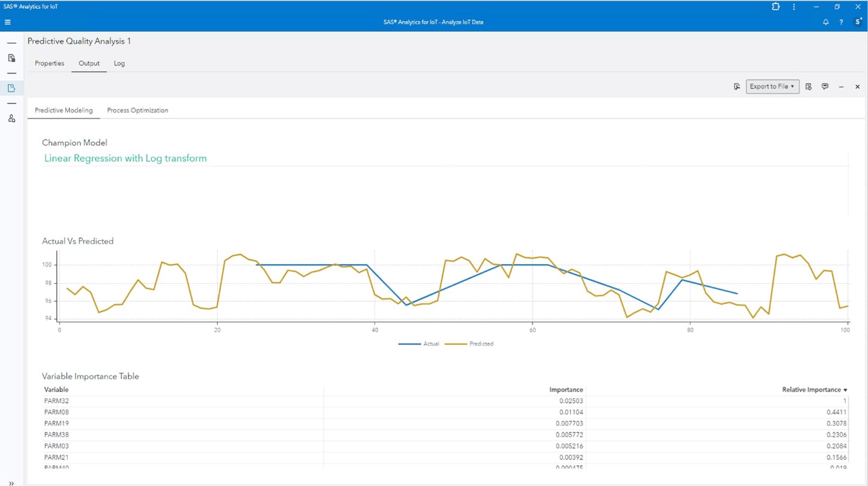
Task: Select the PARM32 row in the Variable Importance Table
Action: tap(56, 400)
